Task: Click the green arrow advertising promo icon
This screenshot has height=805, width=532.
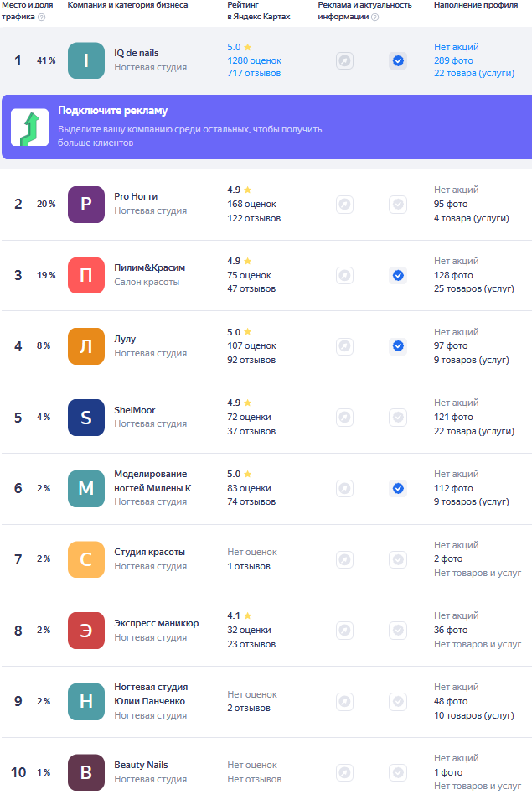Action: [30, 127]
